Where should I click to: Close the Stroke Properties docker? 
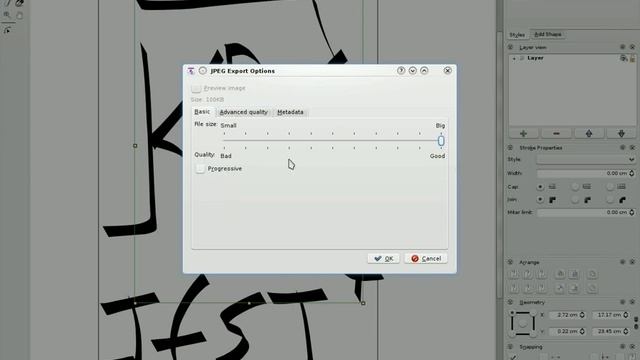[632, 147]
